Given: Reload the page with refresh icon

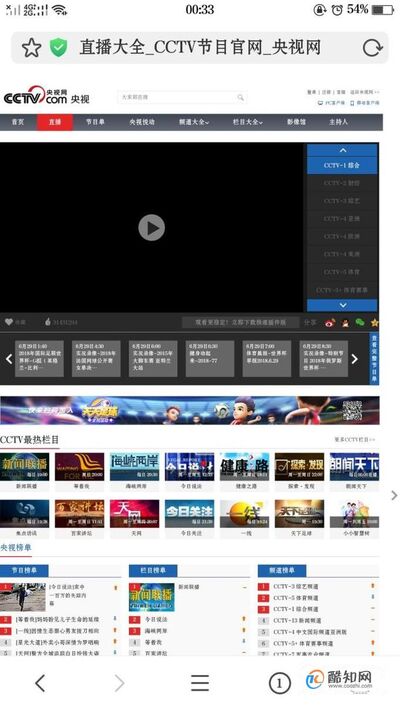Looking at the screenshot, I should point(372,48).
